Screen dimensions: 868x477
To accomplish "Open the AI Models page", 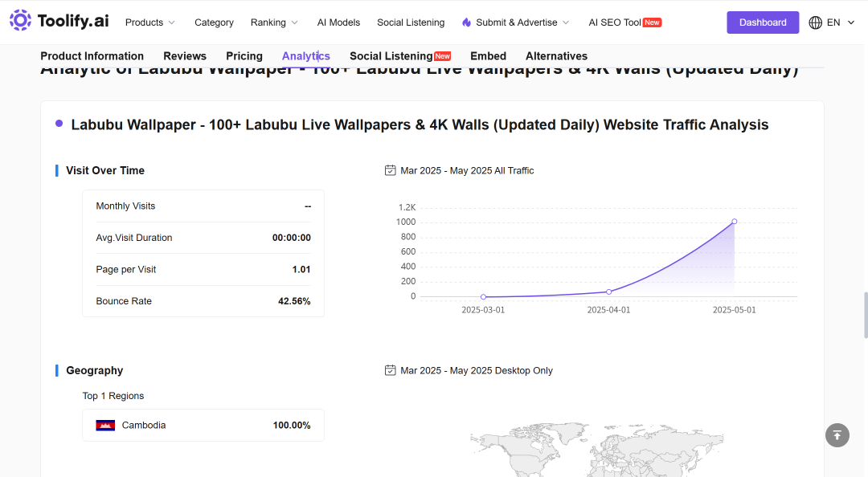I will click(x=338, y=22).
